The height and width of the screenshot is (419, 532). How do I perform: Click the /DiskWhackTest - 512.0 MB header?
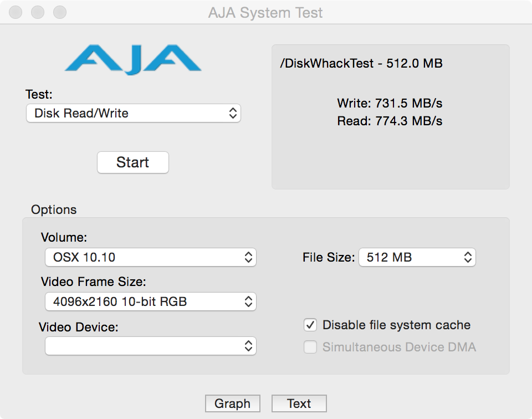pyautogui.click(x=361, y=63)
